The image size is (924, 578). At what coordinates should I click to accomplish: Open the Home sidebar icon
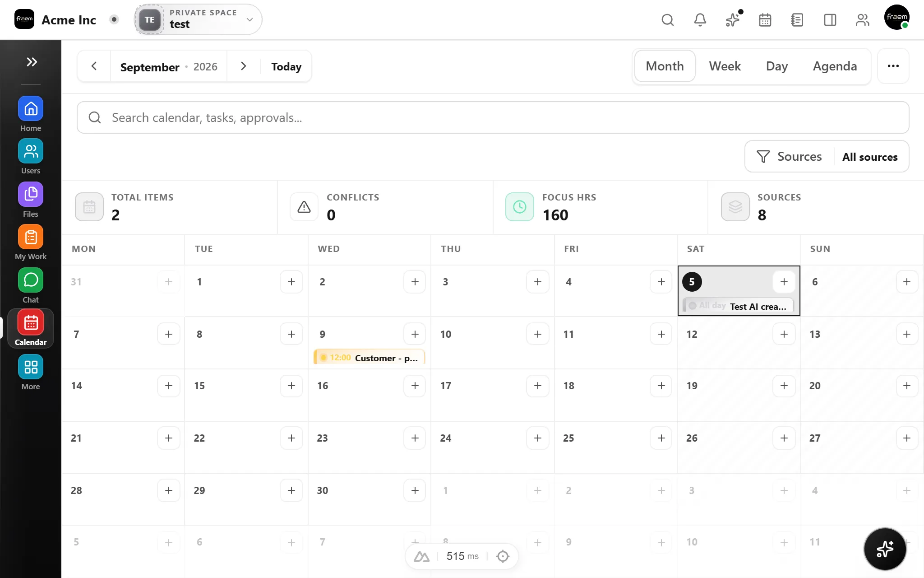point(31,109)
